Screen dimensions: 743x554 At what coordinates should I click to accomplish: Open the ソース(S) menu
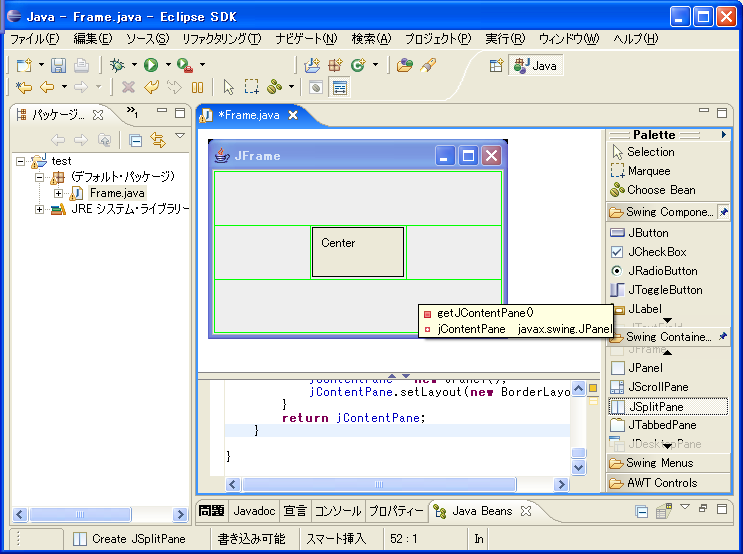pos(147,39)
